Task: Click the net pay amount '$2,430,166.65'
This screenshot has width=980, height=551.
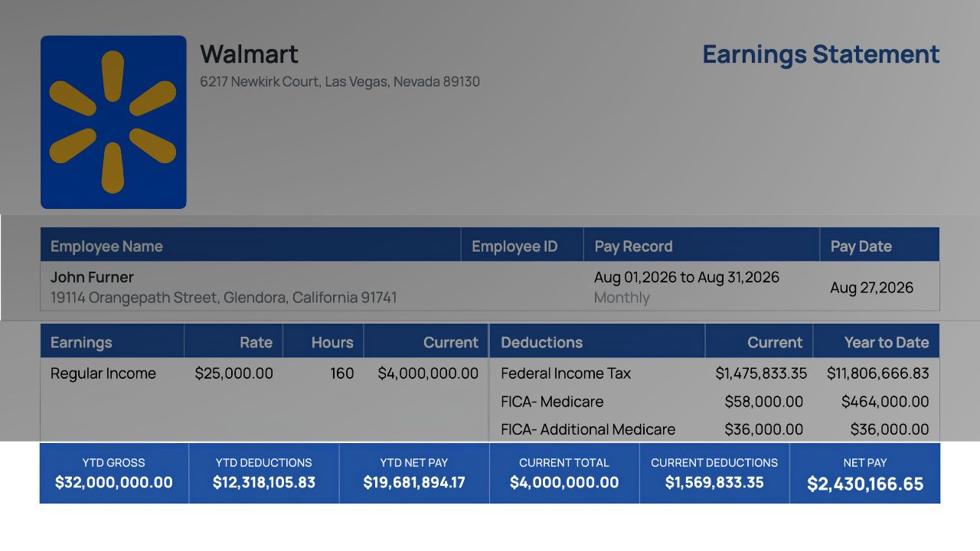Action: point(865,484)
